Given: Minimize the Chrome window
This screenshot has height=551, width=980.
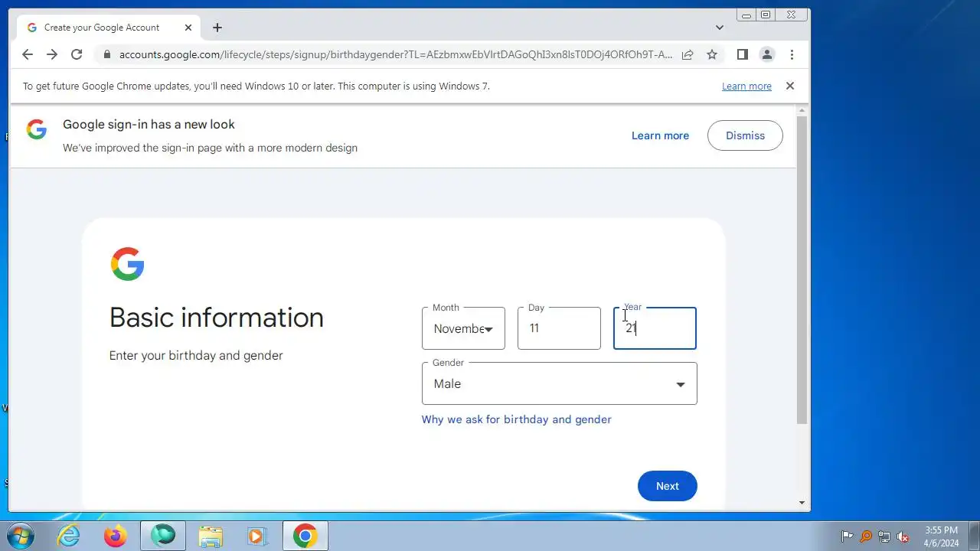Looking at the screenshot, I should [x=746, y=15].
